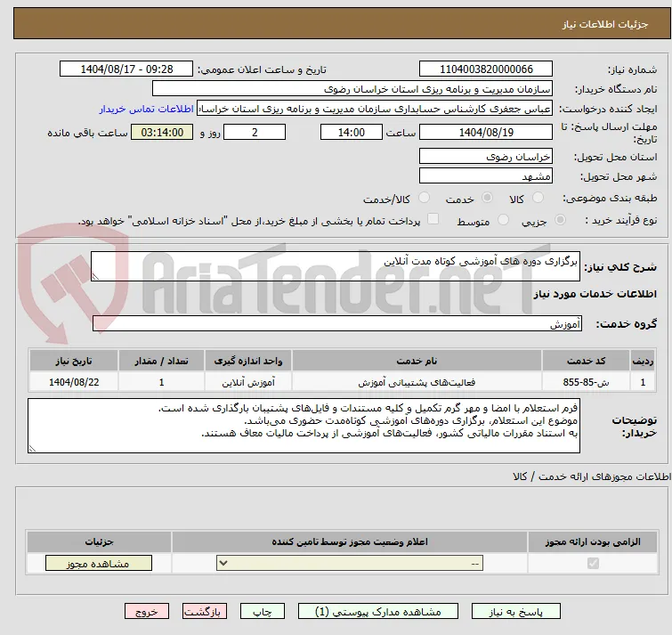Click the اطلاعات مجوزهای ارائه خدمت / کالا heading
This screenshot has height=635, width=672.
coord(592,476)
